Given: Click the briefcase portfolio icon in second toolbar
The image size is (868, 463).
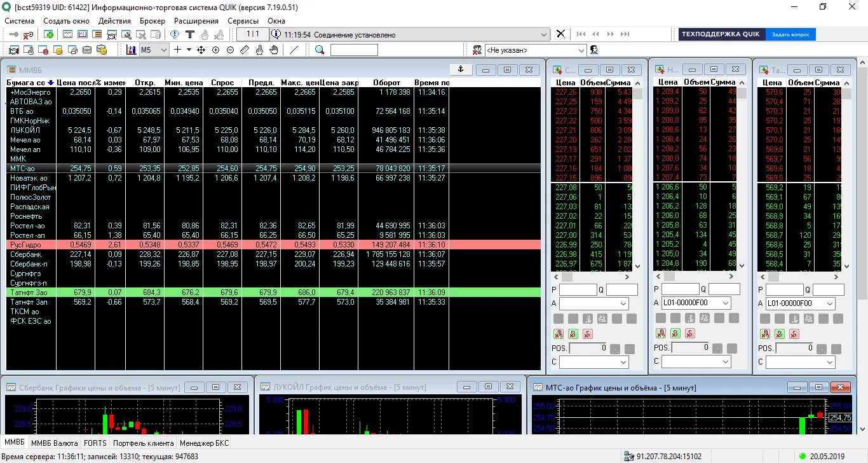Looking at the screenshot, I should pos(87,50).
